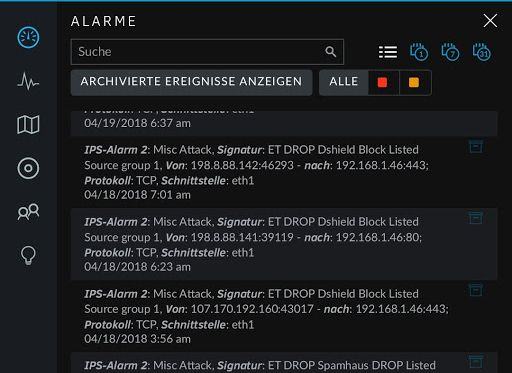Archive the 6:23 am IPS alarm

coord(476,218)
